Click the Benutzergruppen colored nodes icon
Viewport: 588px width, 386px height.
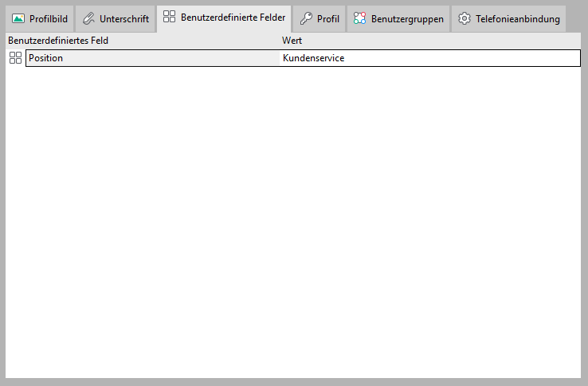tap(359, 18)
